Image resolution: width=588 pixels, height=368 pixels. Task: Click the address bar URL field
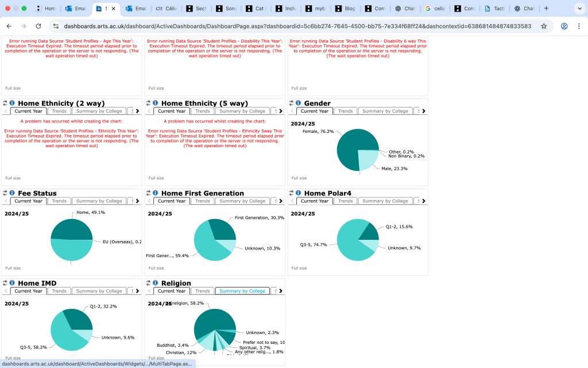297,26
